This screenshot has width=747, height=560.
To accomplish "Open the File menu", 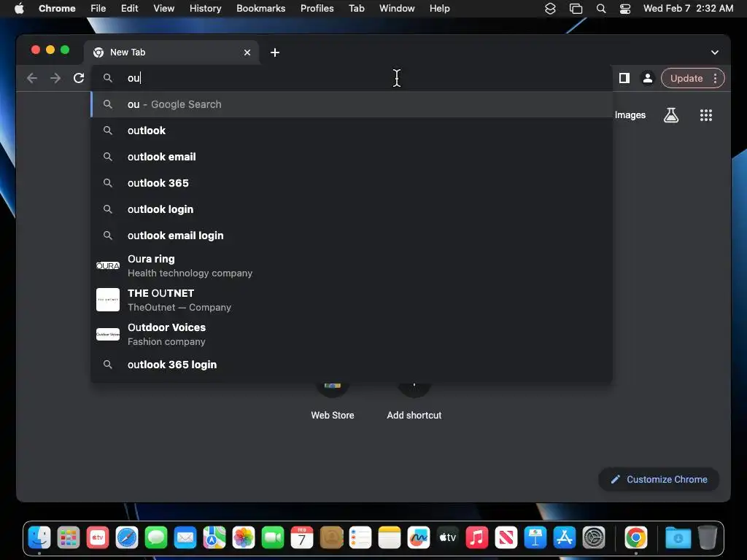I will (x=98, y=9).
